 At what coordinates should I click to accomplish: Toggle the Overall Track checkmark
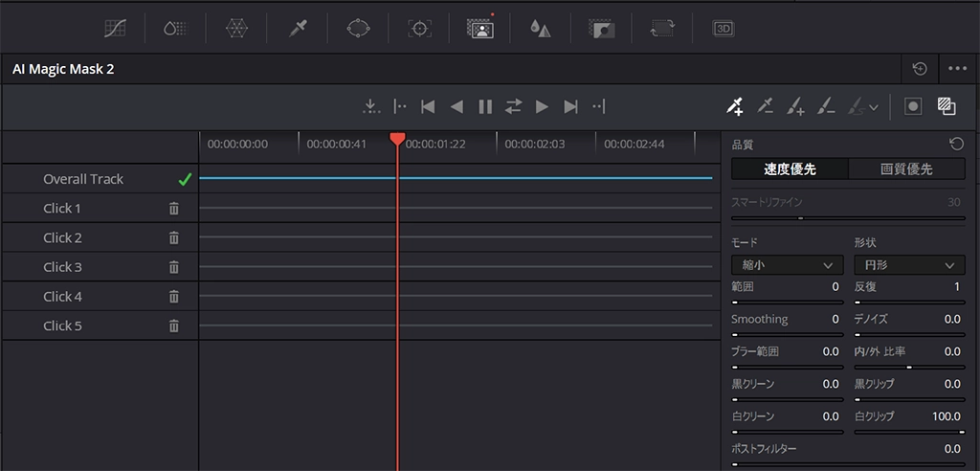185,179
